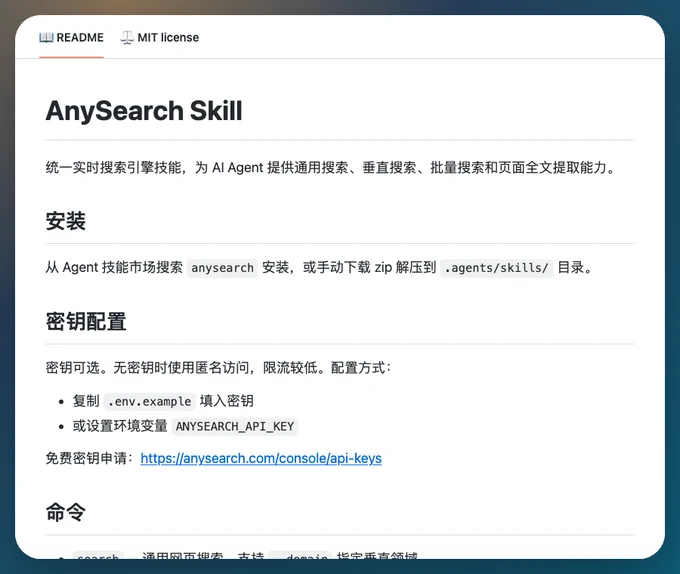
Task: Click the 安装 section heading
Action: 65,221
